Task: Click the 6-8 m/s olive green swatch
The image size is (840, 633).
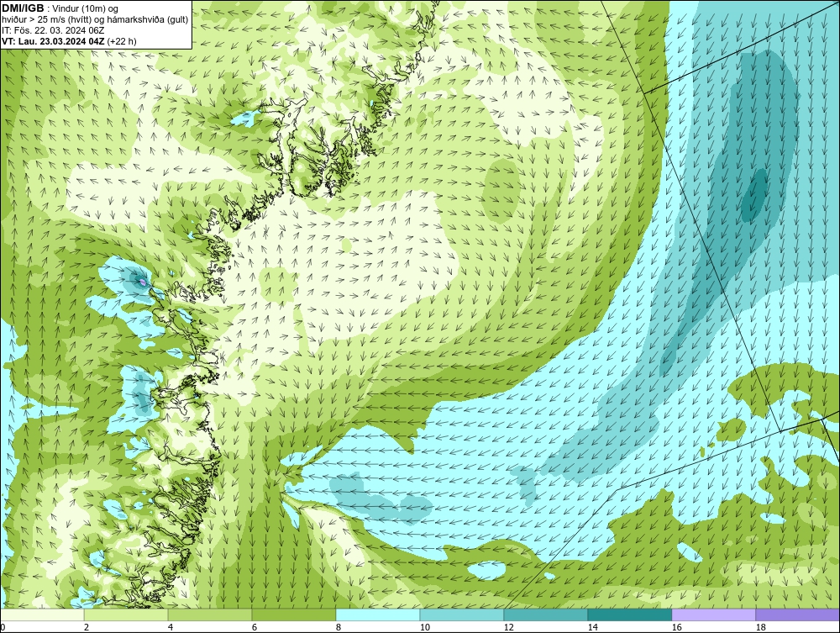Action: coord(293,615)
